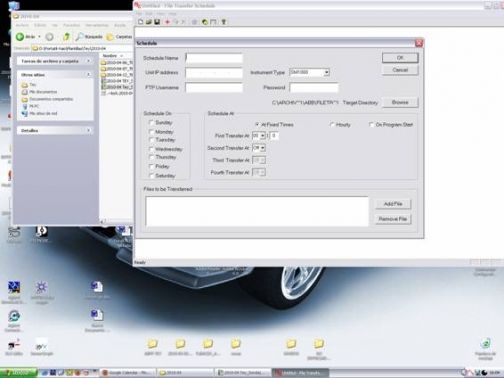Select the On Program Start option
The width and height of the screenshot is (504, 378).
pos(371,125)
